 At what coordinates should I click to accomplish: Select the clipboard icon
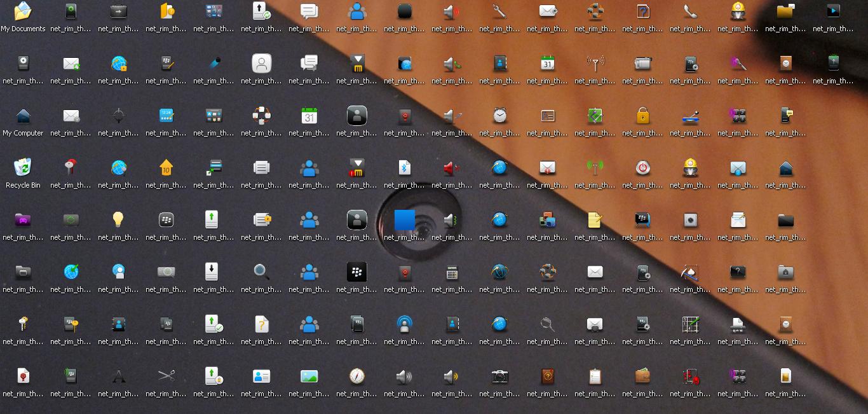pos(595,376)
